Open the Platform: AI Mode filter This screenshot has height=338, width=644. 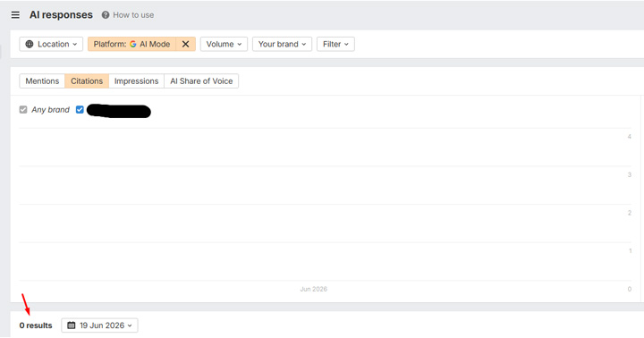[x=131, y=44]
